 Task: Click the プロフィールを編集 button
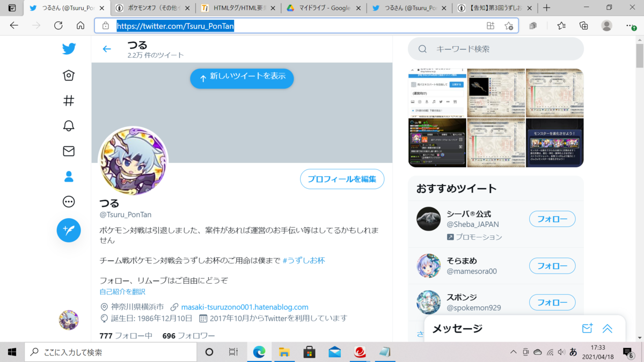[x=342, y=179]
